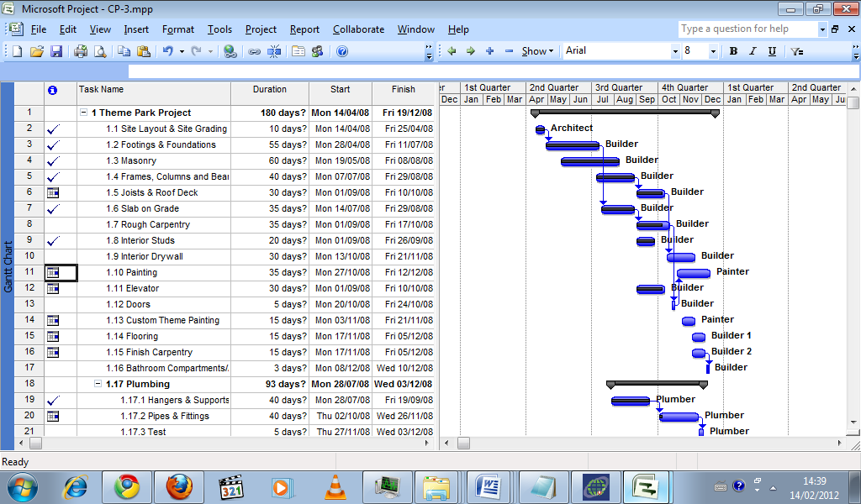
Task: Click the Outdent task green left arrow
Action: point(452,51)
